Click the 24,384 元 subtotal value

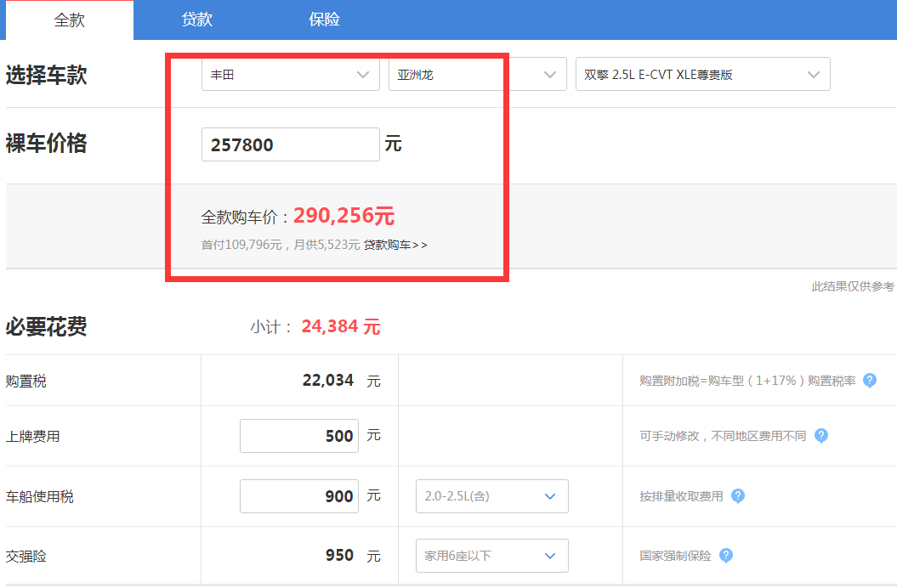click(341, 326)
